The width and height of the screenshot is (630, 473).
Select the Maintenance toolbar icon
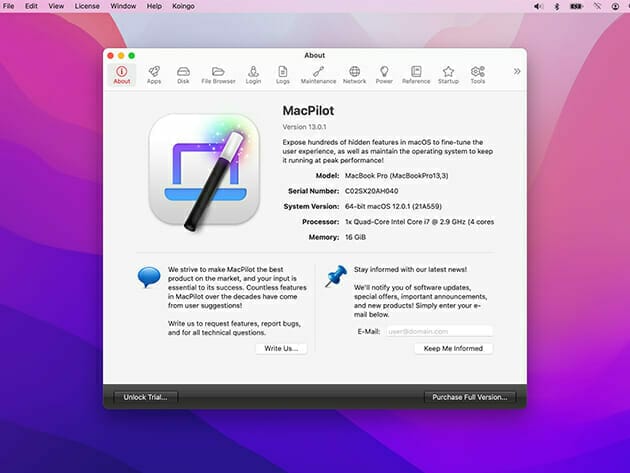[318, 75]
